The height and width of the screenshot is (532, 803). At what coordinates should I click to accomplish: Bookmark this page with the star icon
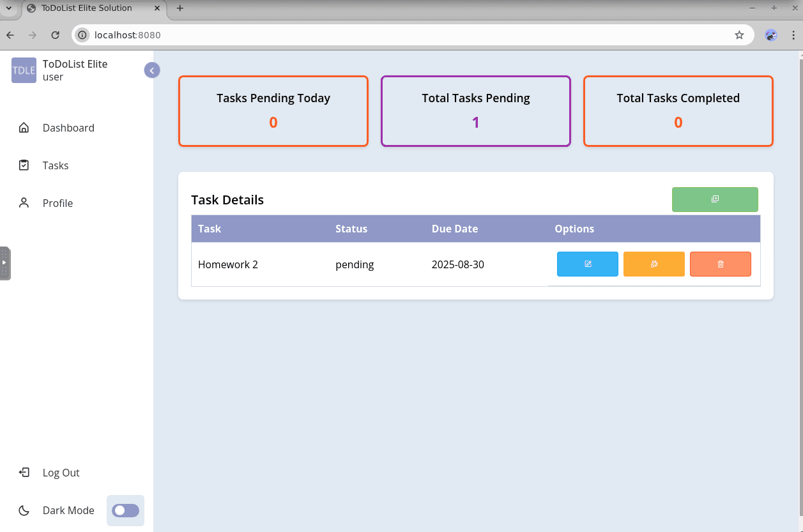[739, 35]
